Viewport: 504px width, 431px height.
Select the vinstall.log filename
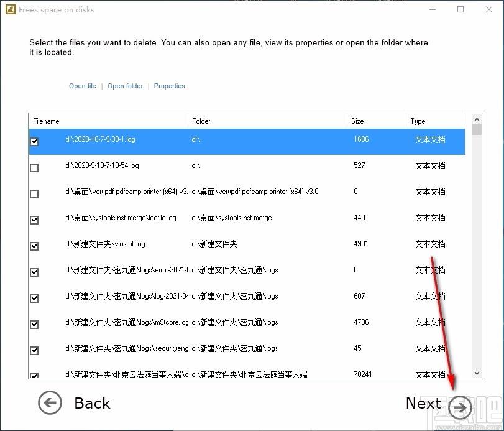pyautogui.click(x=105, y=244)
